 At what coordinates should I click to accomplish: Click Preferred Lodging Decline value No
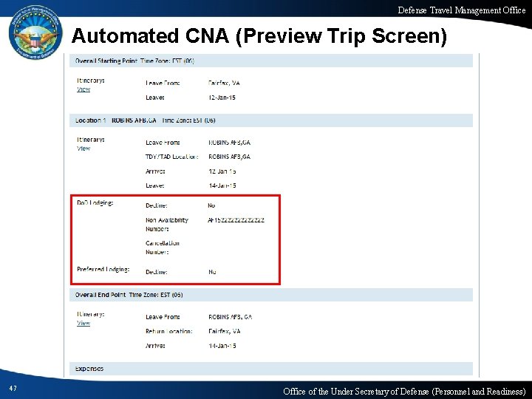point(212,272)
